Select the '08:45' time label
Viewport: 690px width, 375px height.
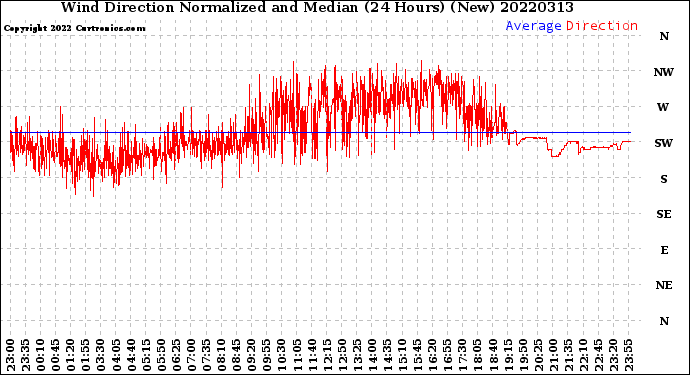(236, 355)
